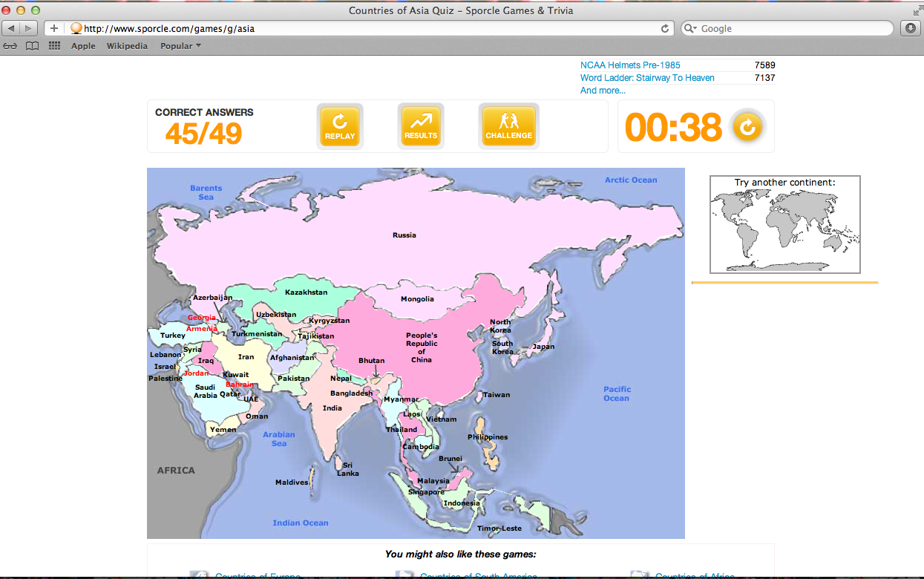Viewport: 924px width, 579px height.
Task: Open the Apple bookmark
Action: click(83, 46)
